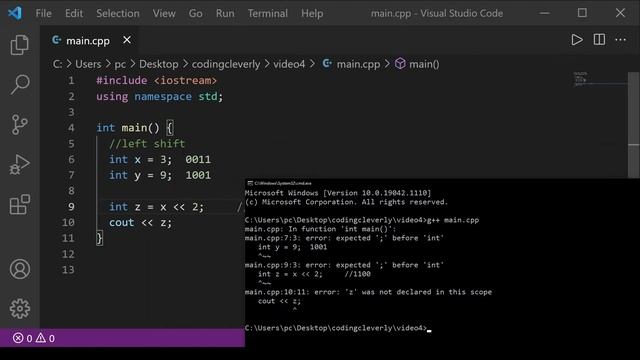The image size is (640, 360).
Task: Click the terminal command prompt cursor line
Action: click(338, 328)
